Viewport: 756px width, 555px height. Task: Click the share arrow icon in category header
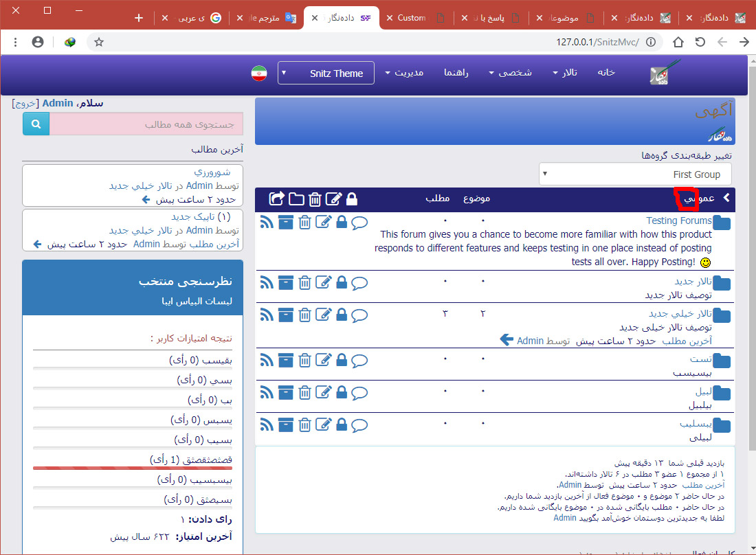(276, 199)
